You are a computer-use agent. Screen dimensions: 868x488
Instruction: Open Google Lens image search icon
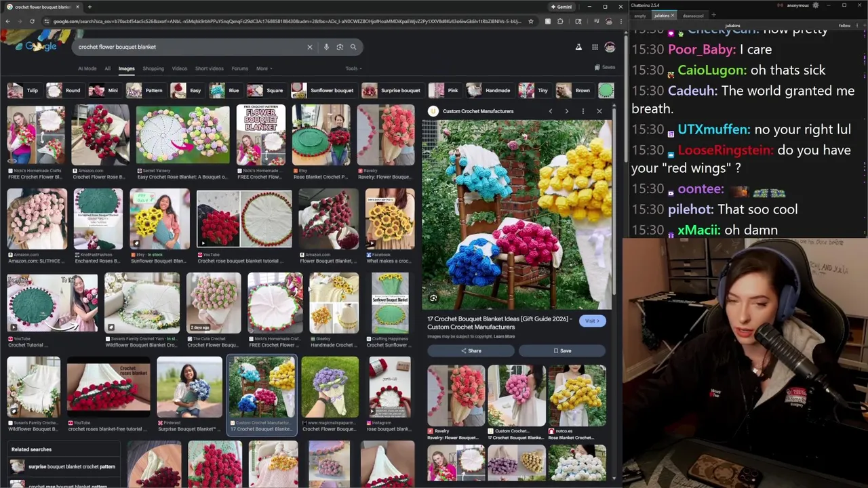point(340,47)
